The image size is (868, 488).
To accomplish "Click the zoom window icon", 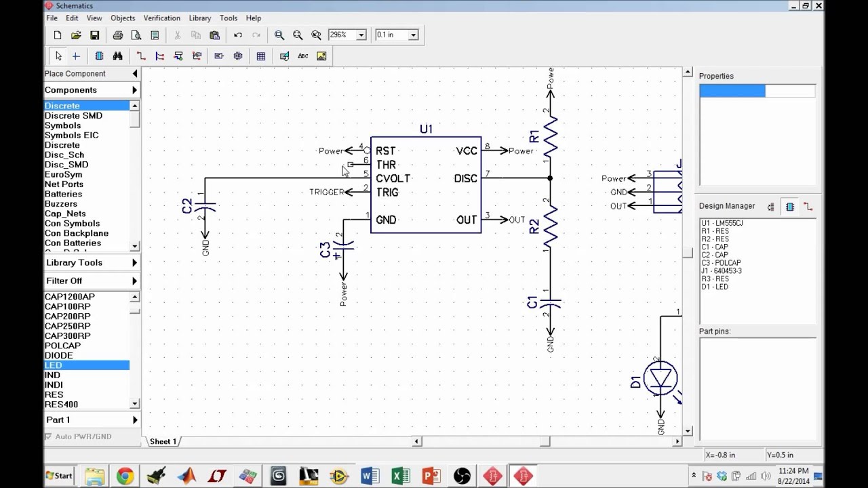I will [x=316, y=35].
